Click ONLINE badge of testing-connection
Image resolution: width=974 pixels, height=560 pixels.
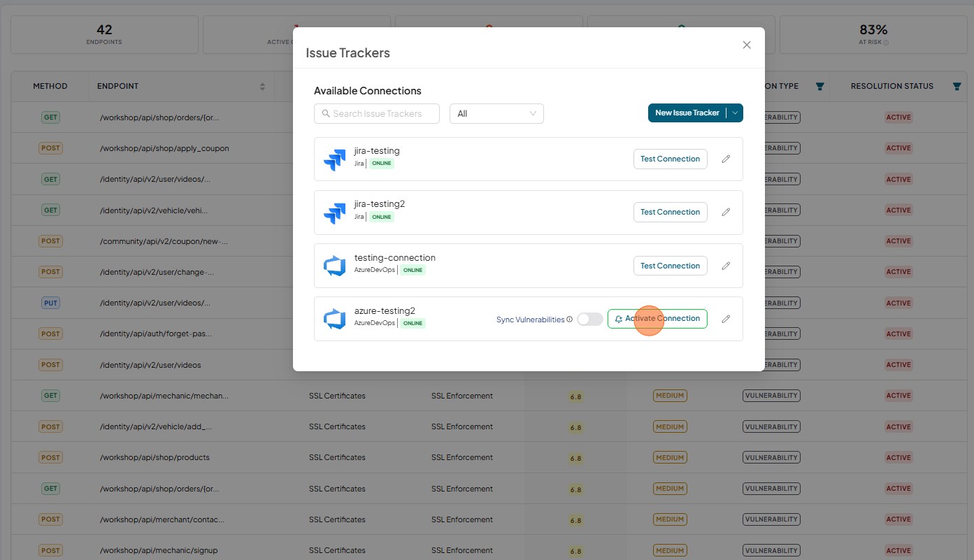pos(413,270)
